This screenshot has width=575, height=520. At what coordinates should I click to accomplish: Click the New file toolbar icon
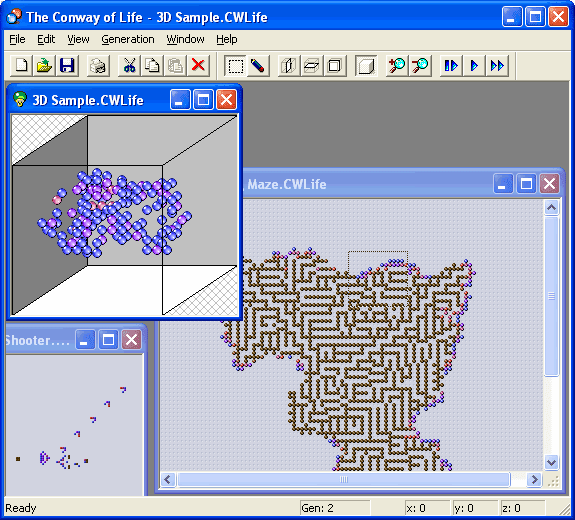[21, 66]
